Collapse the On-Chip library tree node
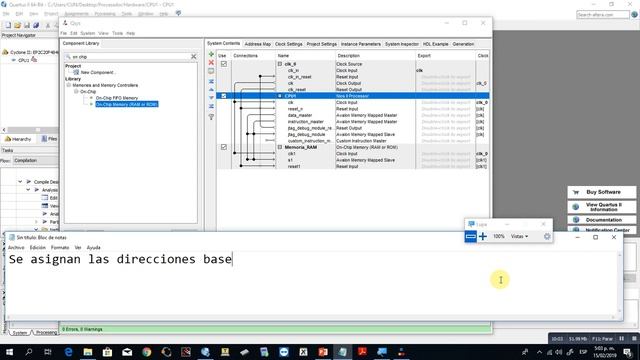 76,91
